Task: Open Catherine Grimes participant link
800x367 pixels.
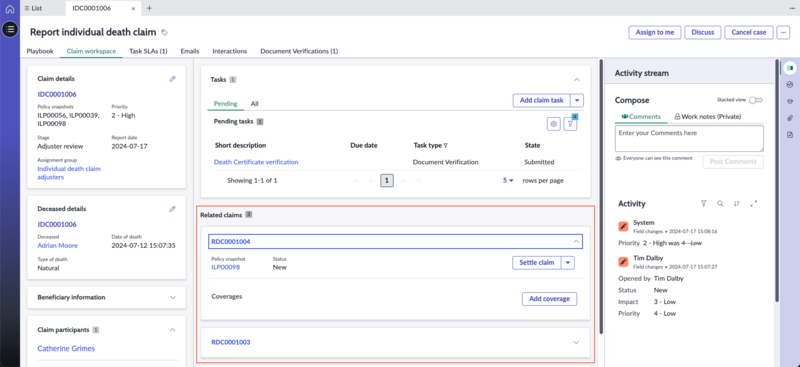Action: pyautogui.click(x=66, y=349)
